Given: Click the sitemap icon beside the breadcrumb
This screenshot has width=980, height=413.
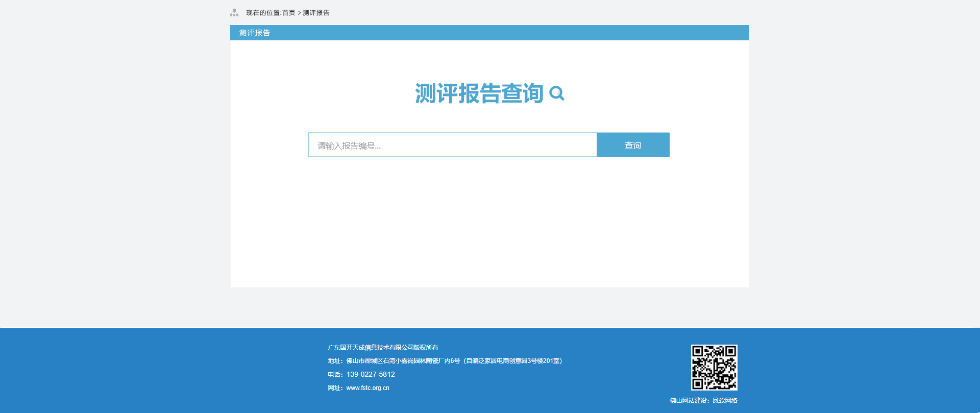Looking at the screenshot, I should point(234,13).
